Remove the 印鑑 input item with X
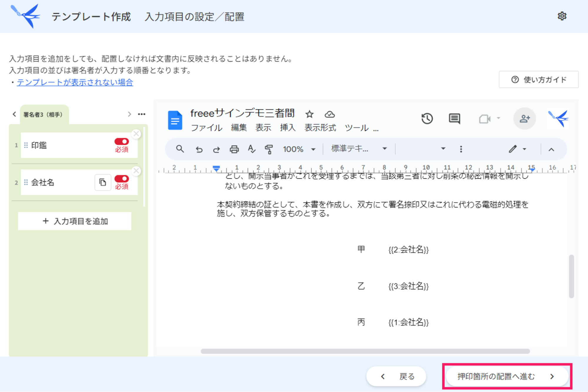 [x=136, y=134]
